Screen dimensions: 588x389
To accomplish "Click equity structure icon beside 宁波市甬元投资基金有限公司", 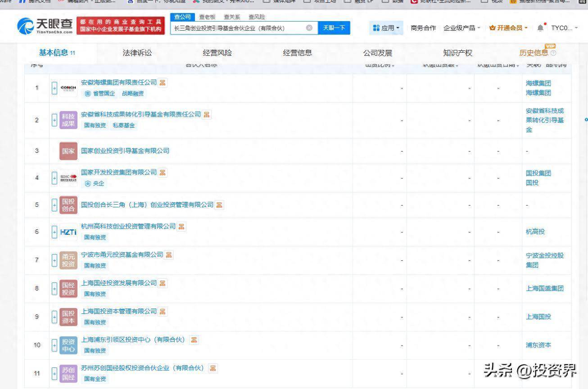I will click(x=168, y=255).
